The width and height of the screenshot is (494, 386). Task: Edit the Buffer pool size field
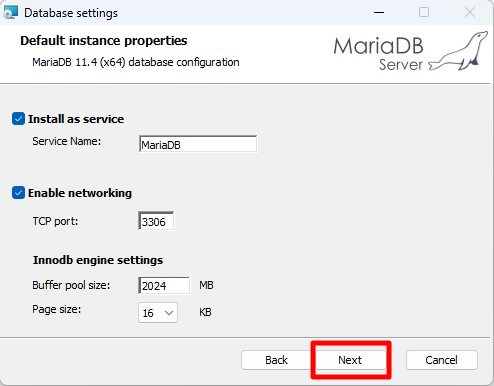click(164, 285)
